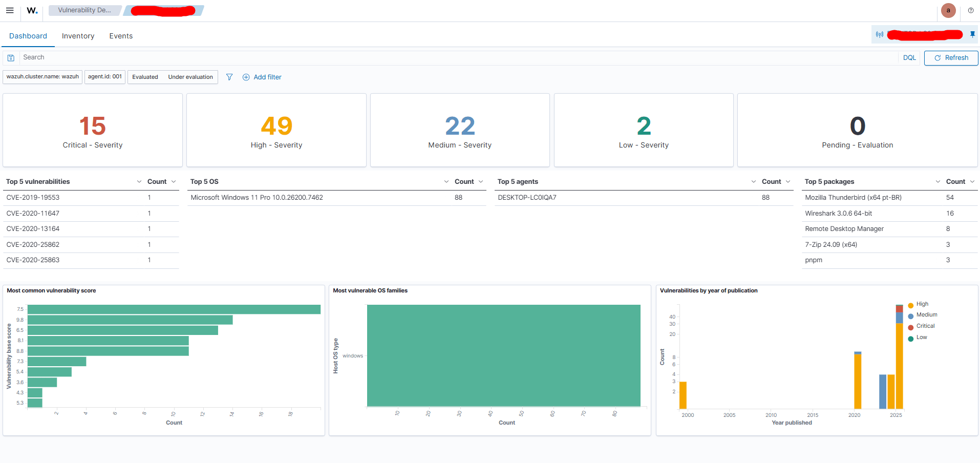This screenshot has width=980, height=463.
Task: Open the user avatar menu
Action: tap(948, 10)
